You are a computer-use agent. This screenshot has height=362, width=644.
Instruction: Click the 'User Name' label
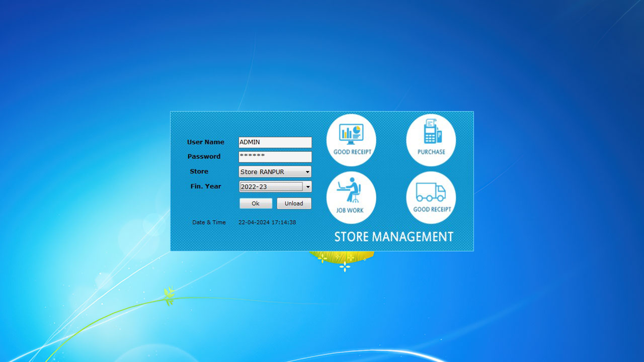206,142
